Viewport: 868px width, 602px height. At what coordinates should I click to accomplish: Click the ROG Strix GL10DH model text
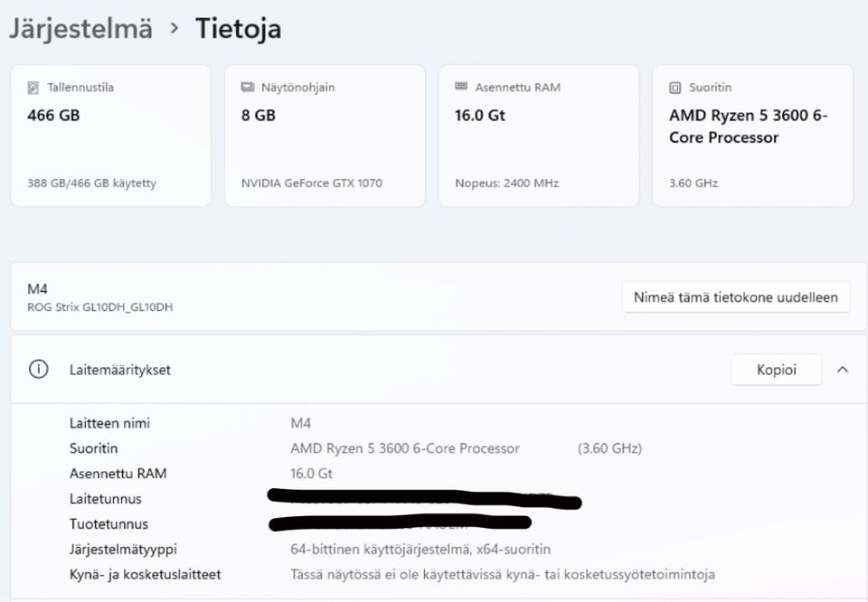click(99, 307)
